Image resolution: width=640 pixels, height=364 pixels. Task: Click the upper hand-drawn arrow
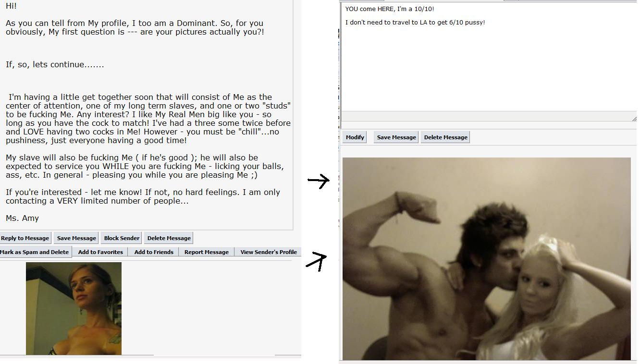point(319,181)
